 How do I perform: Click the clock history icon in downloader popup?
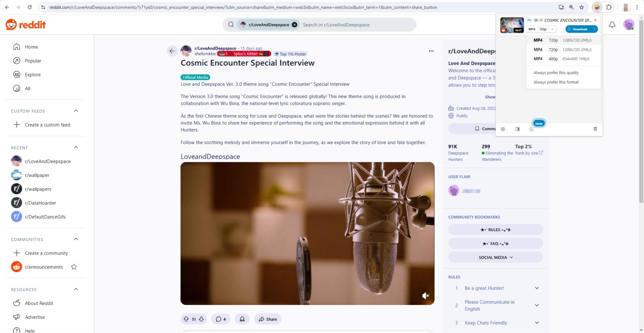[531, 129]
